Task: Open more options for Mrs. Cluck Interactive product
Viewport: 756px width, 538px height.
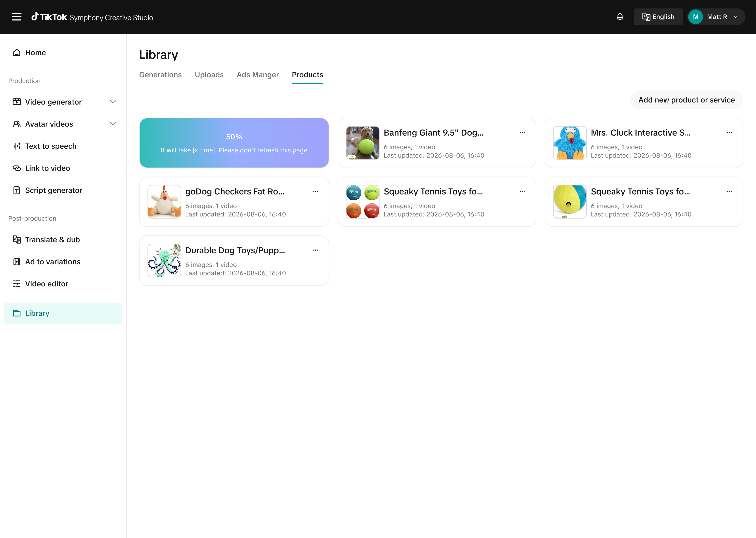Action: click(x=729, y=132)
